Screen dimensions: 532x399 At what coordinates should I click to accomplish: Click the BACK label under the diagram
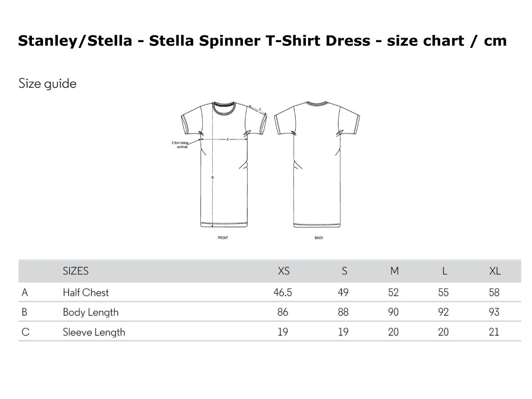pos(319,238)
